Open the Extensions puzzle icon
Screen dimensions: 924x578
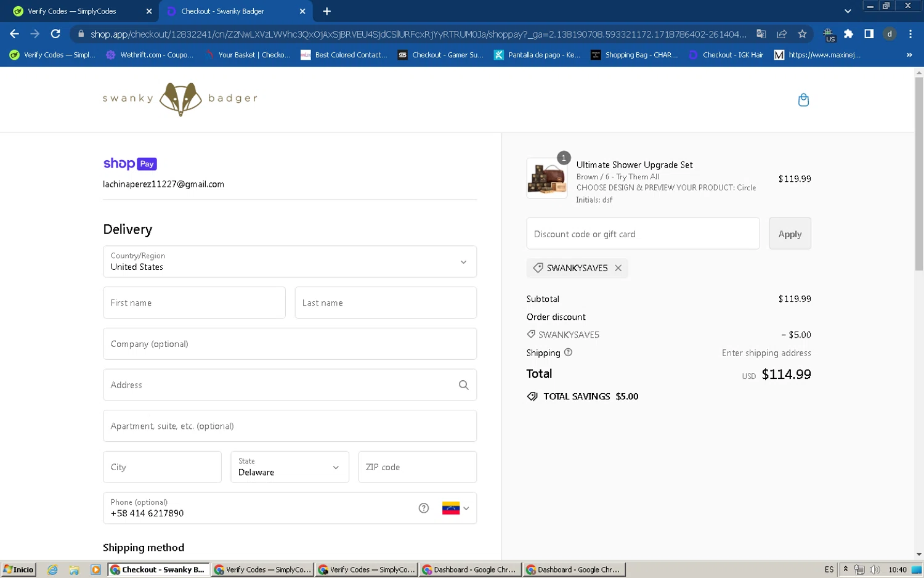[x=848, y=34]
